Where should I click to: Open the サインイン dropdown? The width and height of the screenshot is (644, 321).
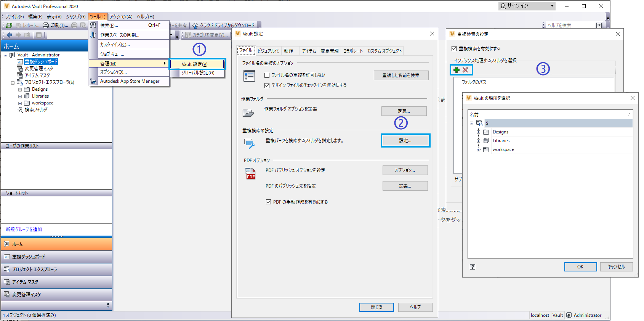pyautogui.click(x=552, y=6)
